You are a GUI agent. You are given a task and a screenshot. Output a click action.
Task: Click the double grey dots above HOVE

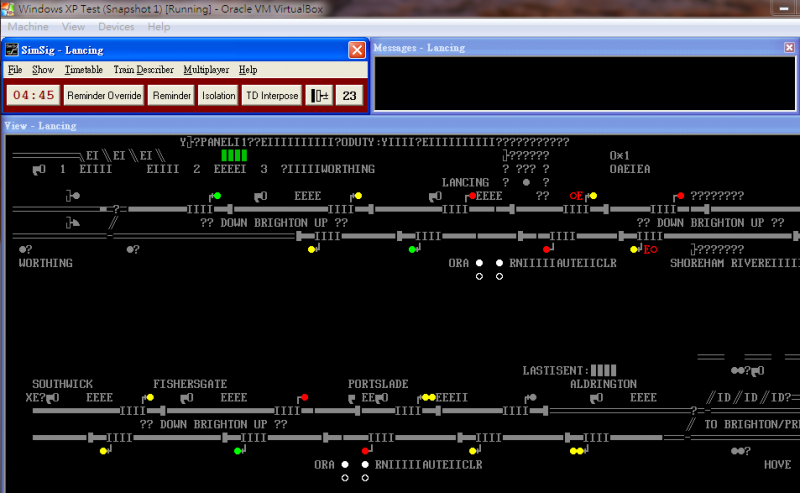click(737, 451)
